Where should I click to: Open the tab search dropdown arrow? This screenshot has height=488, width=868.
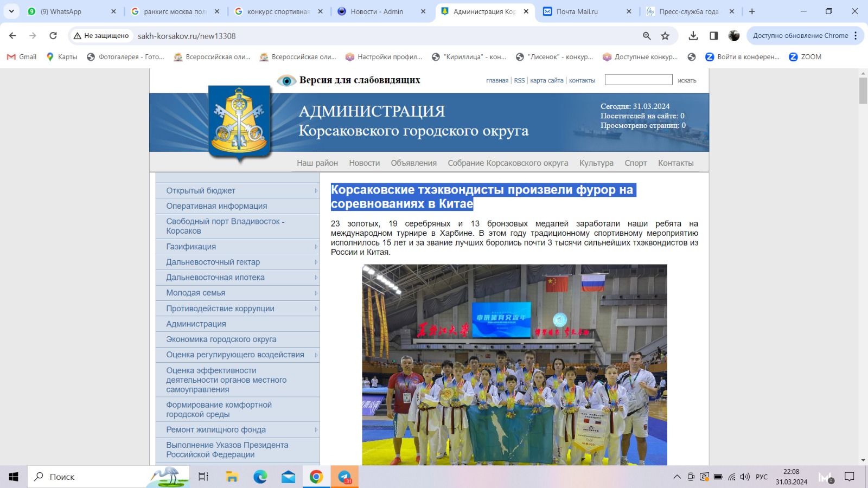coord(11,11)
